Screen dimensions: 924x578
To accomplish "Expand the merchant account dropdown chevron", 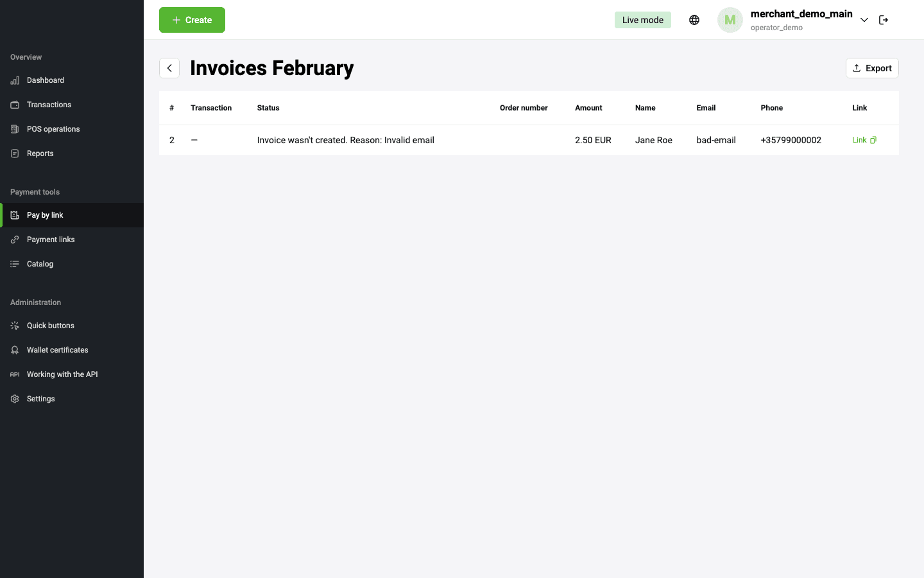I will [x=864, y=20].
